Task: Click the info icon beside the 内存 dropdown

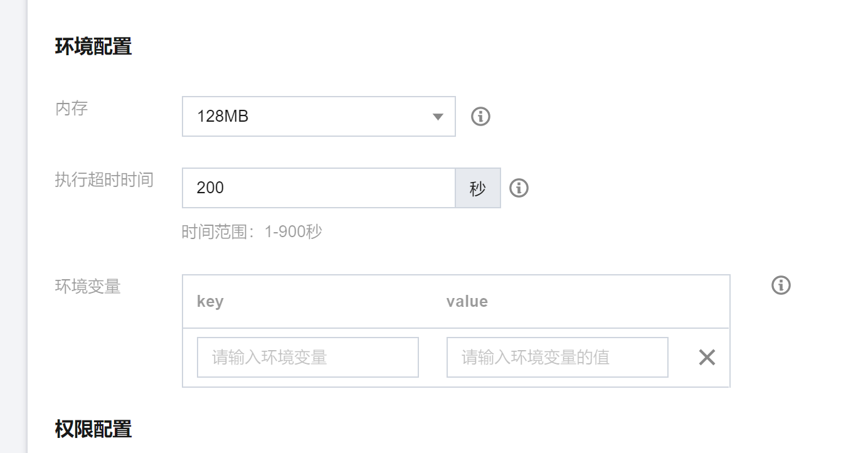Action: [x=480, y=116]
